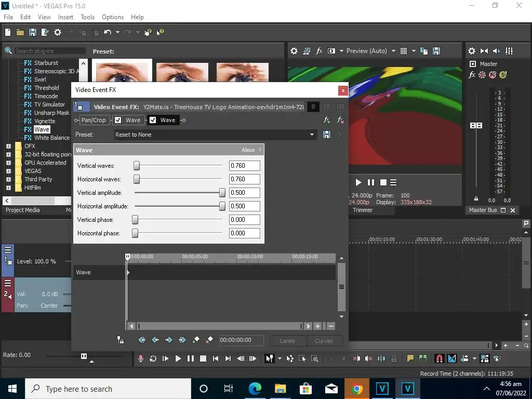
Task: Click the Plug-In Chain add icon
Action: pos(327,120)
